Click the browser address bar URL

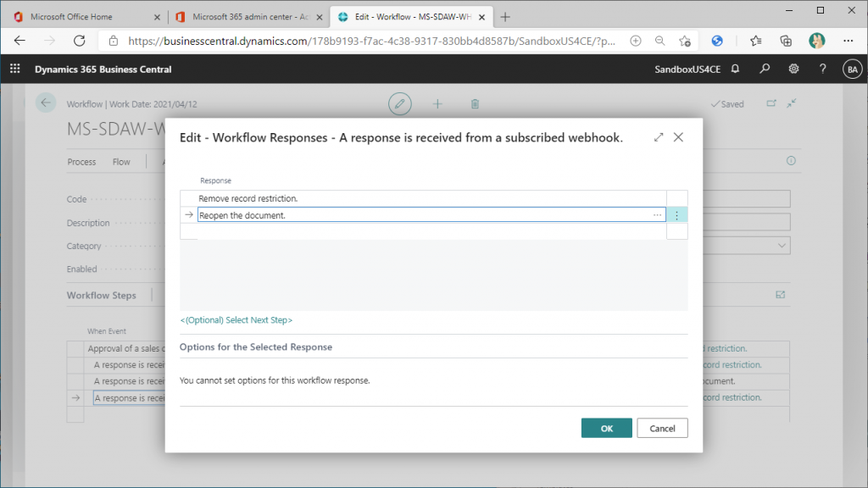371,41
